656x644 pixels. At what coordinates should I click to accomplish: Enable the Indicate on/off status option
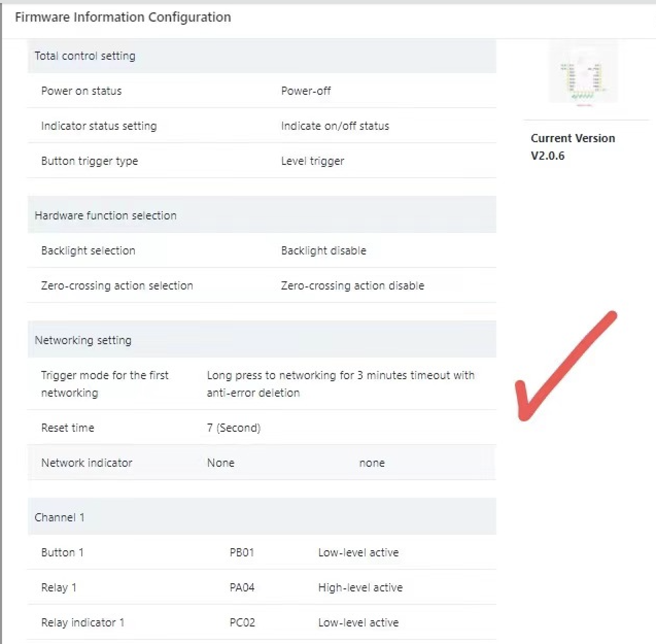click(x=335, y=126)
